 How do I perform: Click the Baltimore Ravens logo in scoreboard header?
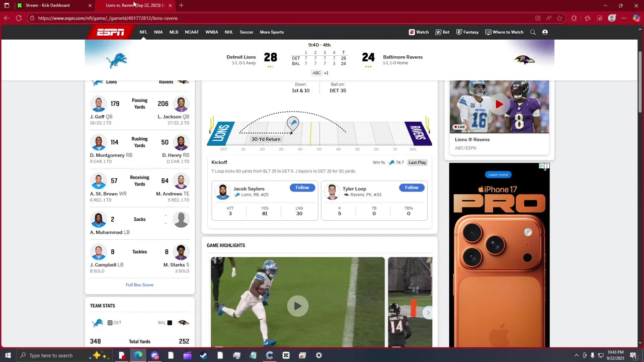(524, 60)
